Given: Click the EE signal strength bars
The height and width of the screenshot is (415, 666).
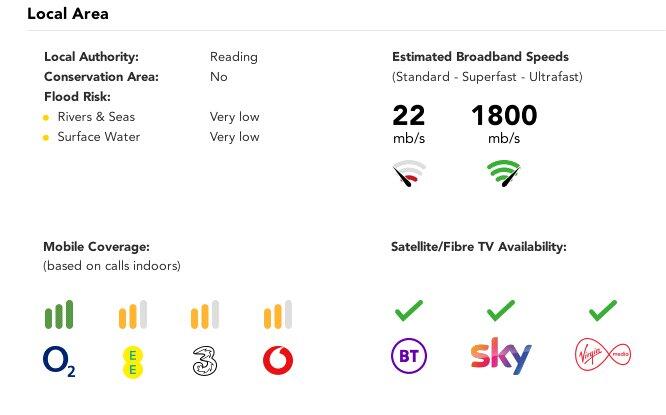Looking at the screenshot, I should 132,314.
